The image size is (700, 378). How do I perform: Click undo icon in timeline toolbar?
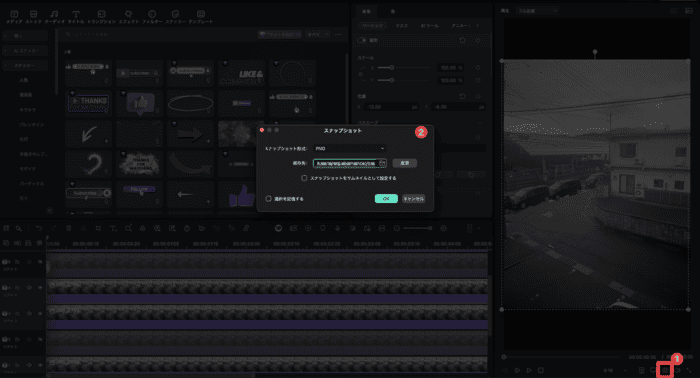tap(39, 228)
